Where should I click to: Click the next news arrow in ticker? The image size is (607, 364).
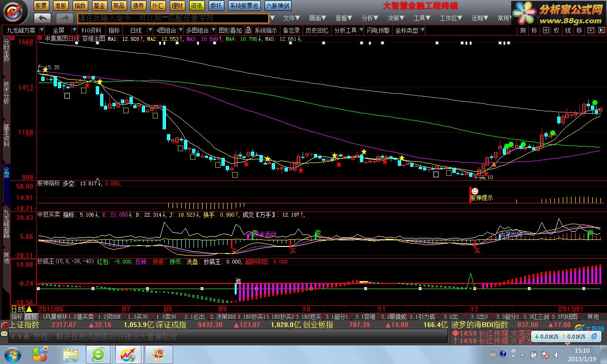pyautogui.click(x=19, y=337)
